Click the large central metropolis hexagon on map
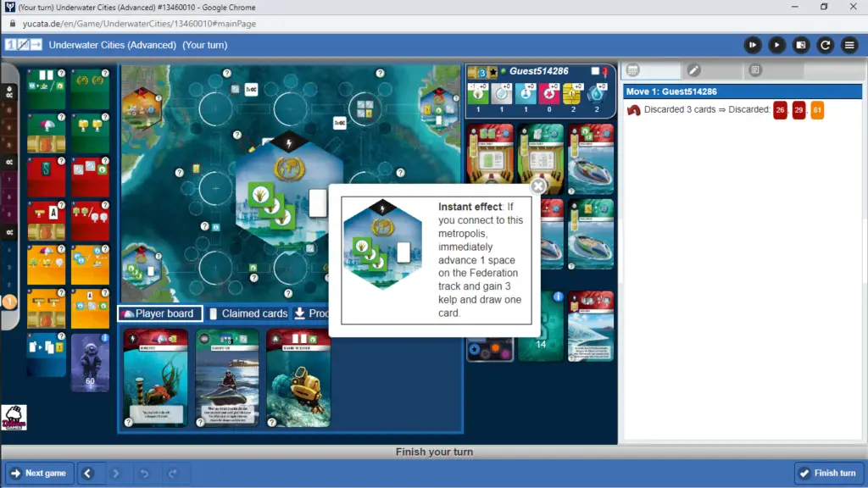868x488 pixels. tap(289, 191)
